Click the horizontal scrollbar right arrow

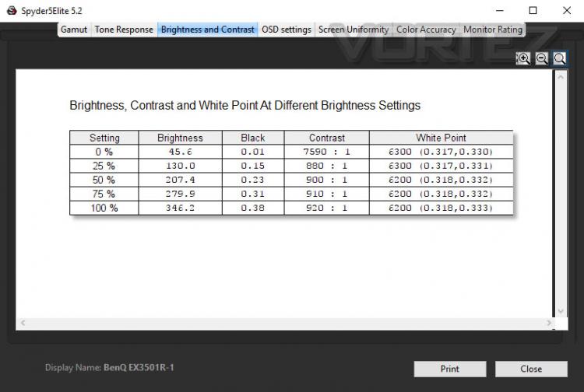(549, 323)
